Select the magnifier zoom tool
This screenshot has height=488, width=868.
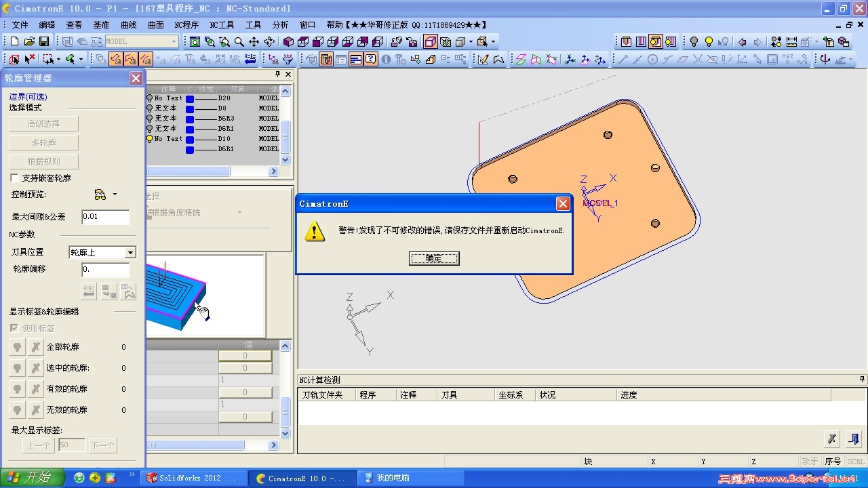239,42
